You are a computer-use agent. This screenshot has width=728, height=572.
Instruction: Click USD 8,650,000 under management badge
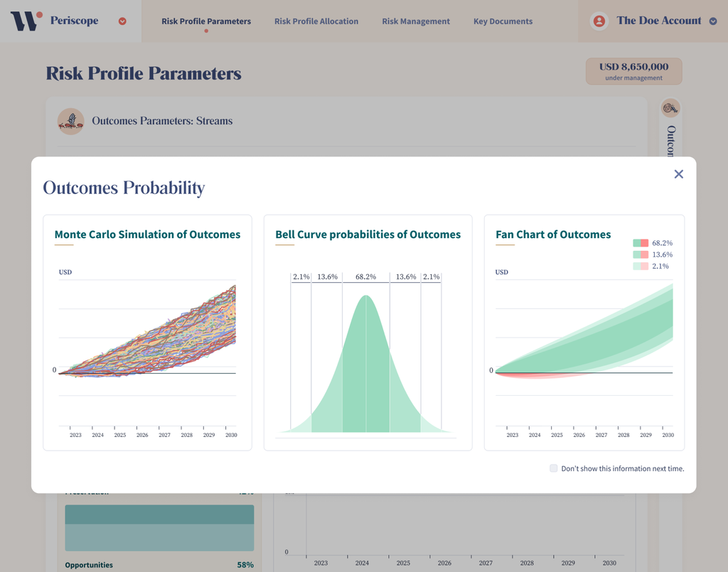pyautogui.click(x=633, y=71)
